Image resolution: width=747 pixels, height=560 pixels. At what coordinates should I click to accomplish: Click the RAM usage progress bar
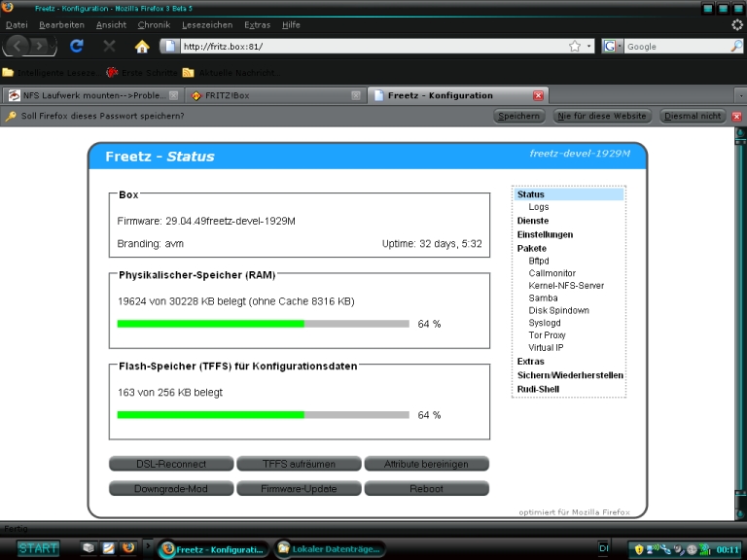(x=263, y=324)
